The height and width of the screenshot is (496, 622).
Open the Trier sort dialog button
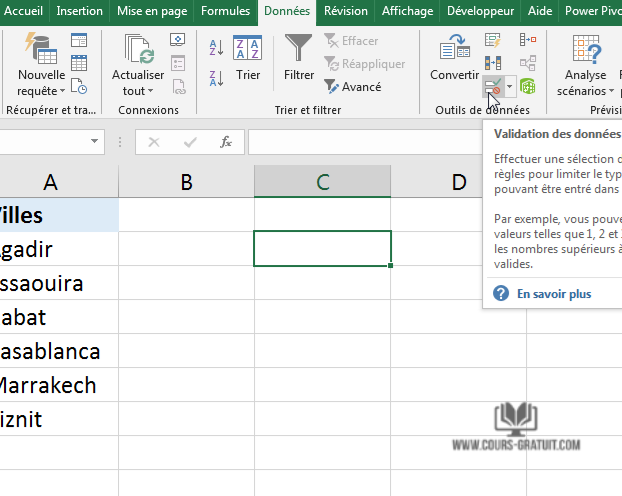[x=247, y=58]
